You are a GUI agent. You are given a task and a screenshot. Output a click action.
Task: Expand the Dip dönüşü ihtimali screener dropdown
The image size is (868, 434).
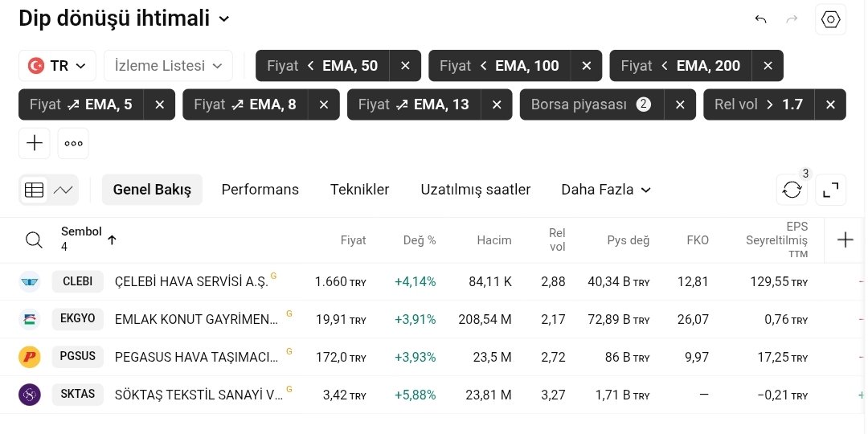(x=224, y=19)
